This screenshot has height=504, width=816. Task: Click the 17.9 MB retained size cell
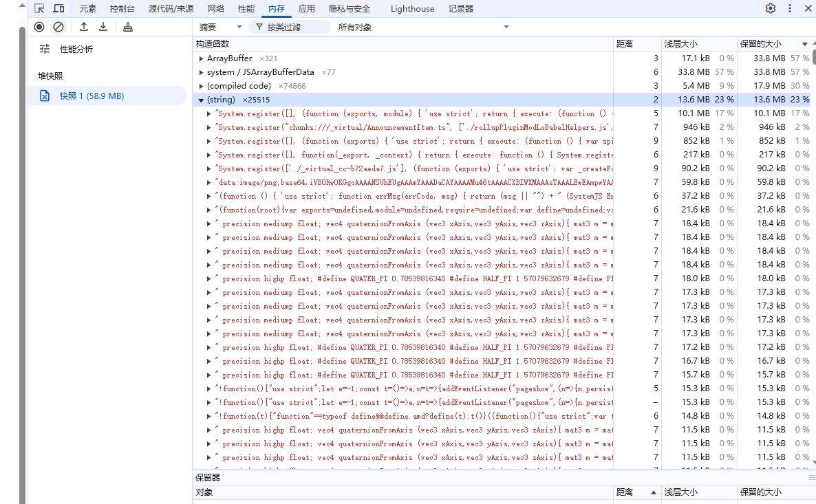coord(769,86)
